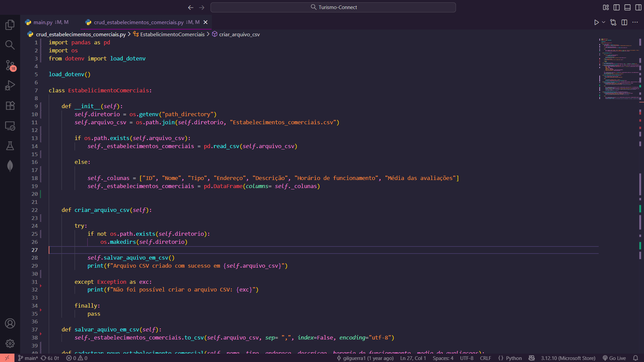Toggle the primary side bar layout button
The height and width of the screenshot is (362, 644).
point(616,7)
